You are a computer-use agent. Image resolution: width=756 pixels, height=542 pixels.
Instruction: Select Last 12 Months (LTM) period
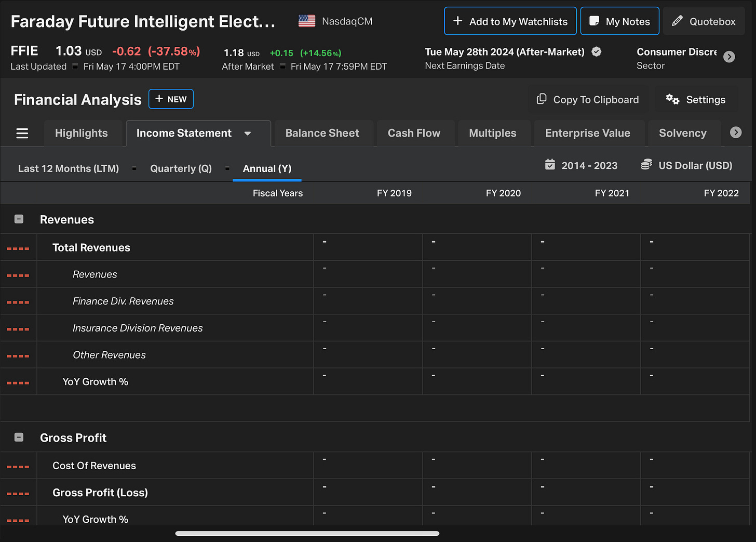[69, 168]
